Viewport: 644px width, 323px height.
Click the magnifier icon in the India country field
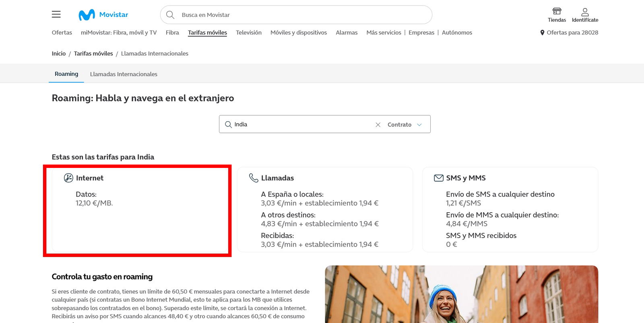(228, 124)
